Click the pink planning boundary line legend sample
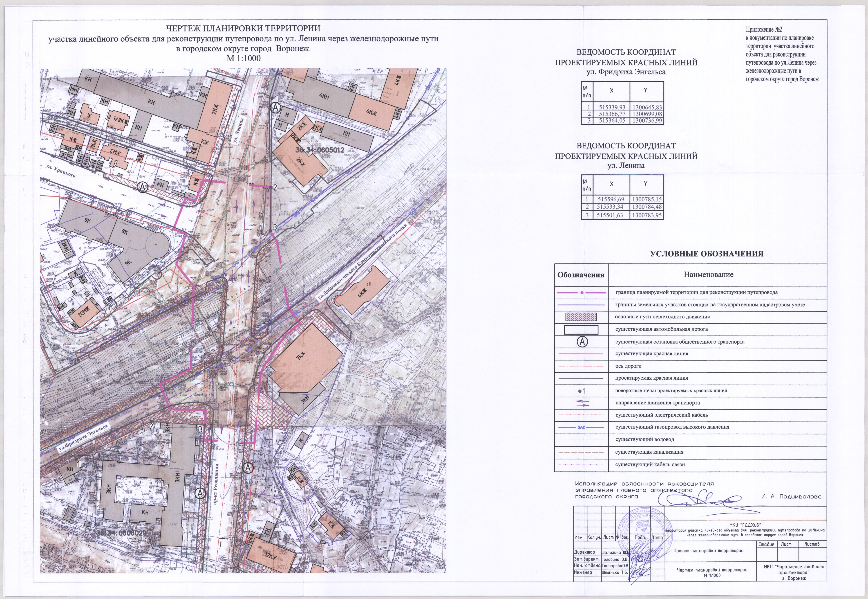The height and width of the screenshot is (599, 868). point(581,292)
